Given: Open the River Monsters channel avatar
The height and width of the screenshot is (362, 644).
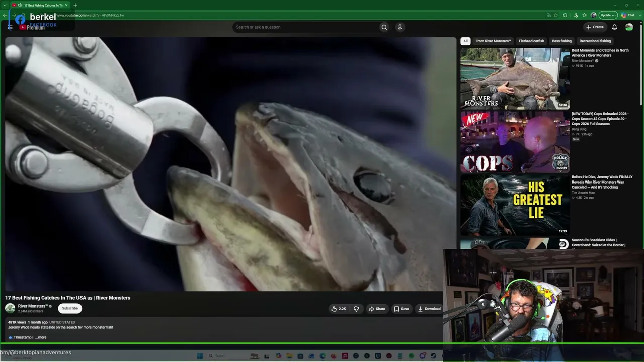Looking at the screenshot, I should click(10, 308).
